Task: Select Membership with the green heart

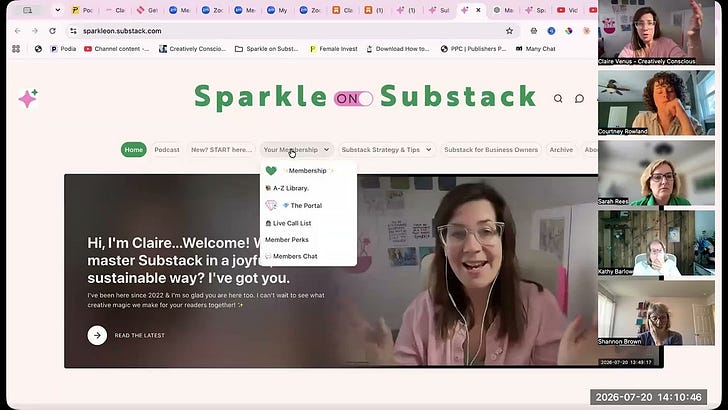Action: (x=308, y=171)
